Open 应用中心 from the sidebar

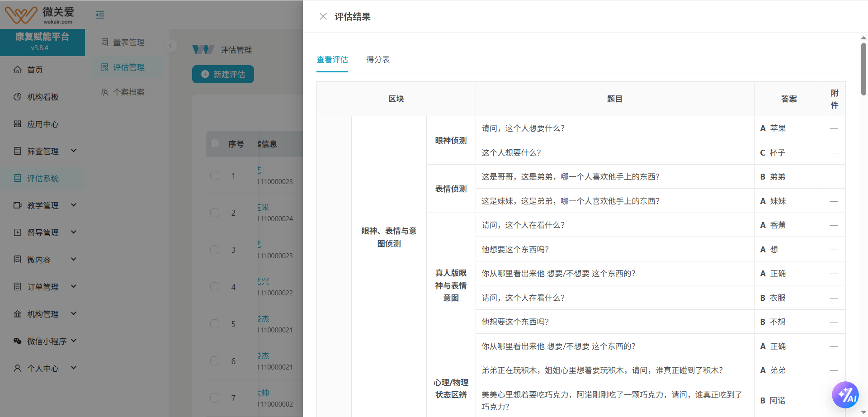(42, 124)
